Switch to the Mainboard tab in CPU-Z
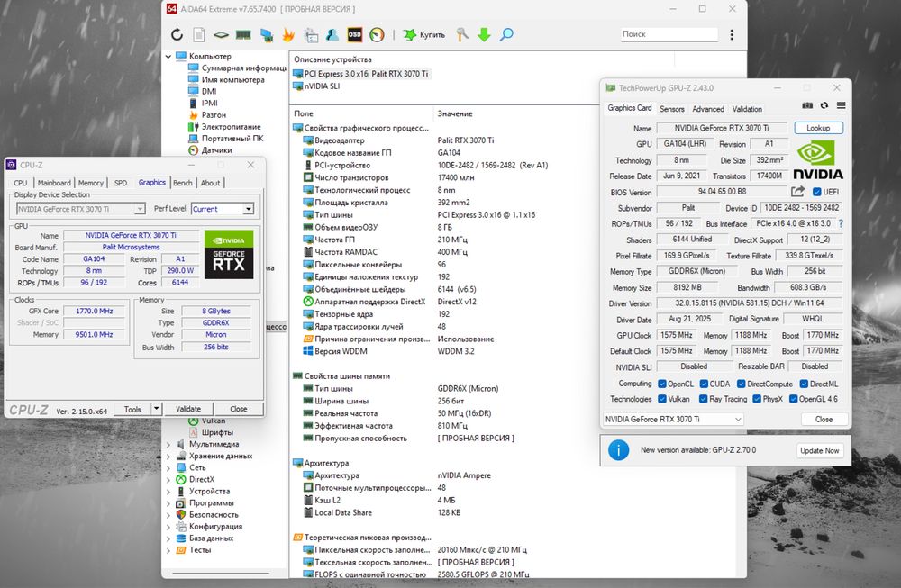The height and width of the screenshot is (588, 901). (54, 183)
